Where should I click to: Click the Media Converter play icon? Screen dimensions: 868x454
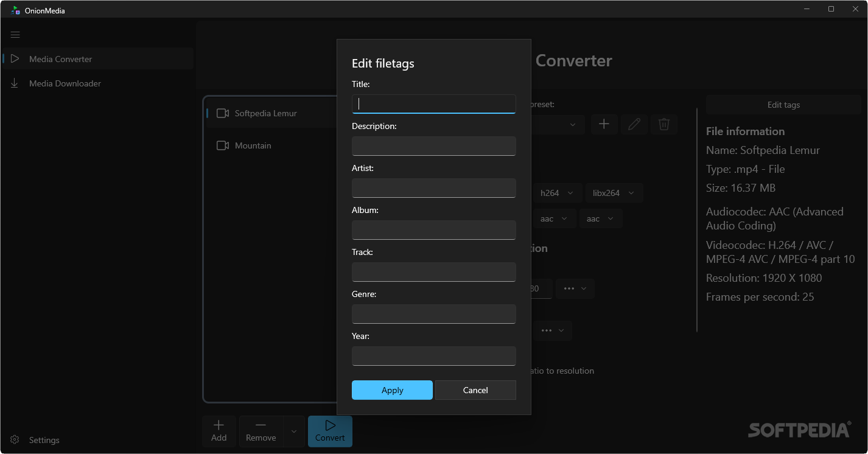(x=15, y=59)
